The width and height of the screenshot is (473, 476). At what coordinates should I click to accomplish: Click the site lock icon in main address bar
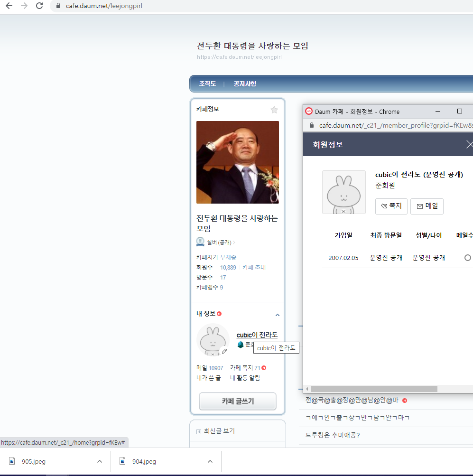(x=58, y=6)
